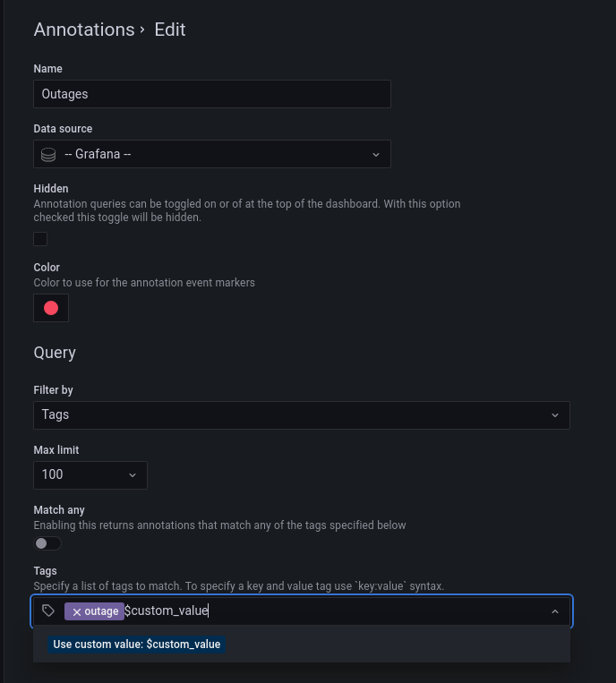This screenshot has width=616, height=683.
Task: Click the database icon in Data source field
Action: (x=49, y=155)
